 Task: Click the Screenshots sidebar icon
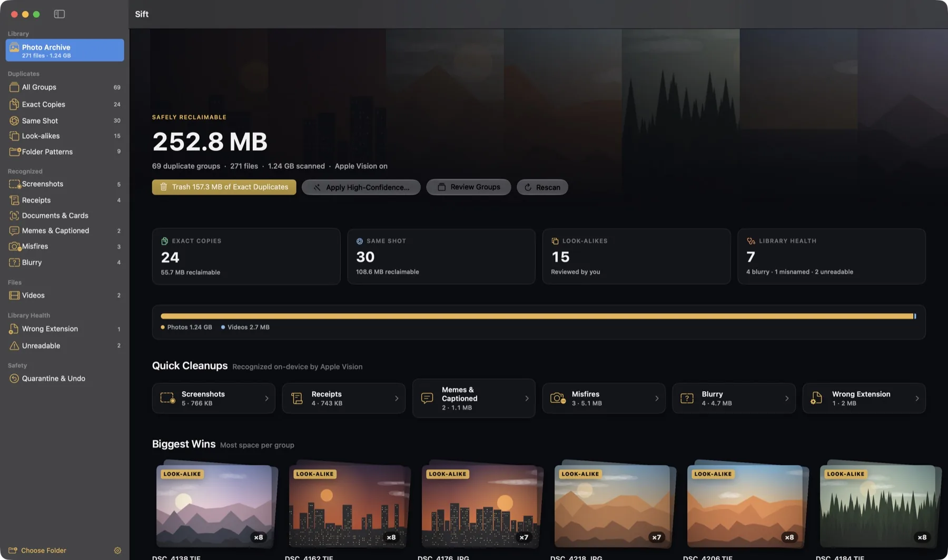pos(15,184)
